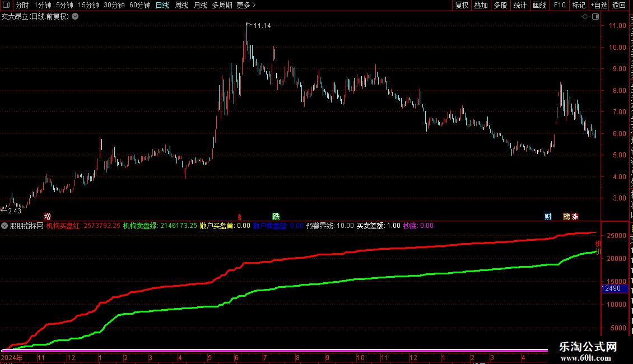Select the 1分钟 period tab

(43, 5)
